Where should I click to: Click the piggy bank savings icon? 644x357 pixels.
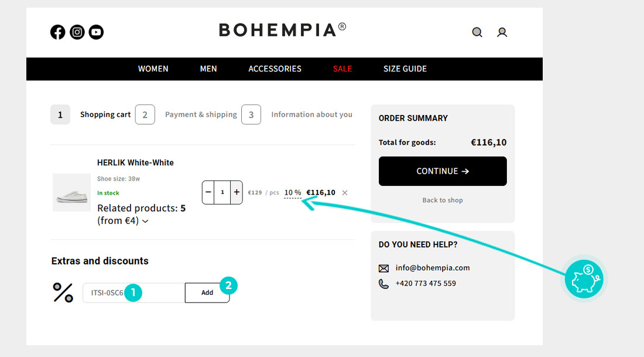coord(584,278)
